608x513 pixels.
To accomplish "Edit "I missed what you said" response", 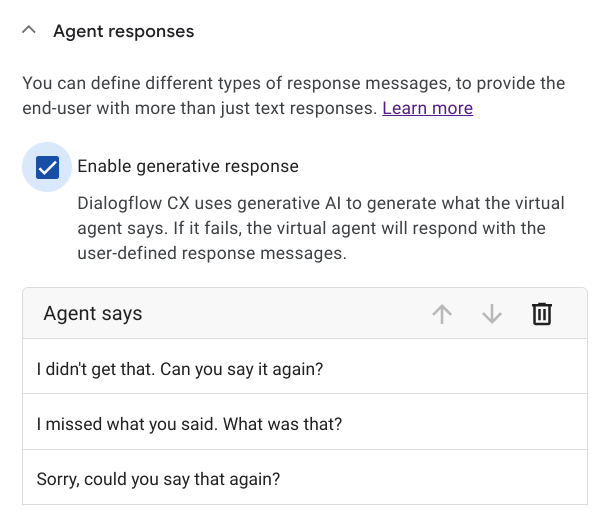I will (189, 423).
